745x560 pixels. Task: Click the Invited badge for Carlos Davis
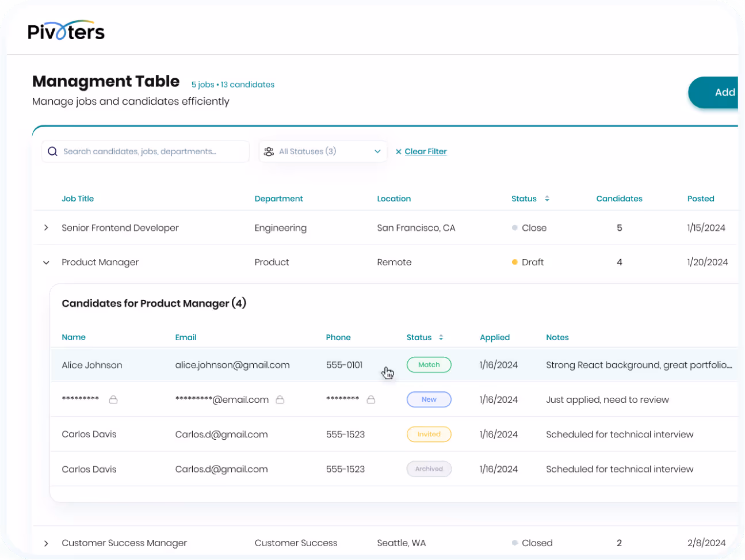429,434
